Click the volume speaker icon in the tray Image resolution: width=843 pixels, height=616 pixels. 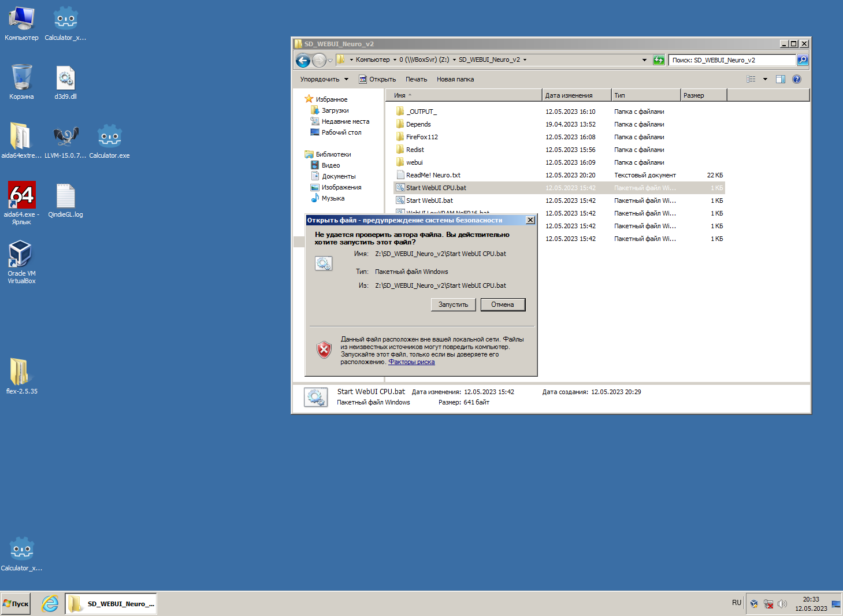click(x=782, y=604)
